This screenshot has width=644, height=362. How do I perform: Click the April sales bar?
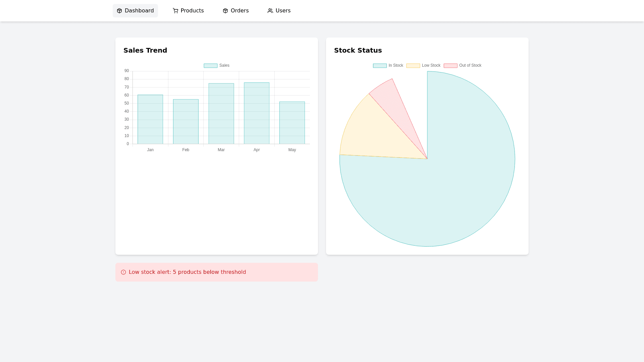click(x=257, y=113)
